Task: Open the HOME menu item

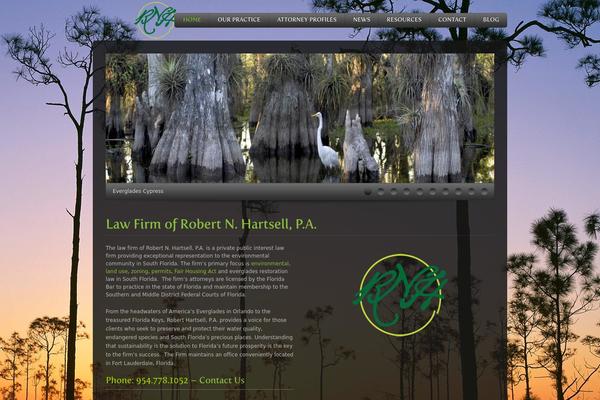Action: (x=192, y=20)
